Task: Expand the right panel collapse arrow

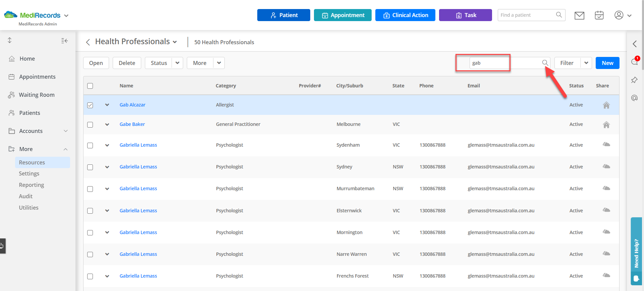Action: coord(635,44)
